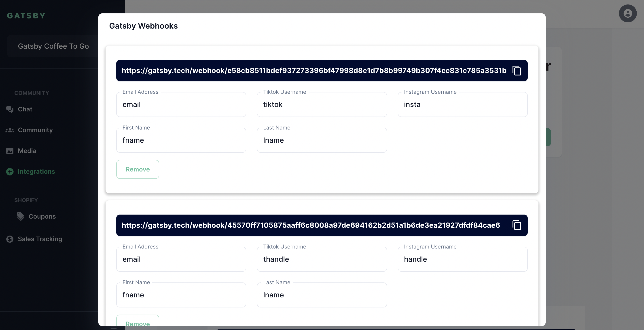Remove the first webhook

pyautogui.click(x=138, y=169)
